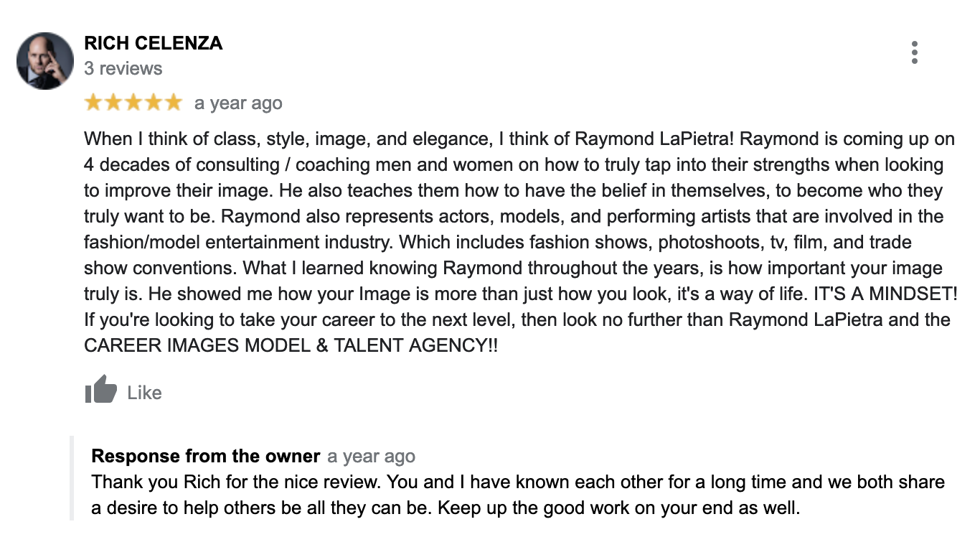This screenshot has height=537, width=980.
Task: Click the third gold rating star
Action: tap(133, 103)
